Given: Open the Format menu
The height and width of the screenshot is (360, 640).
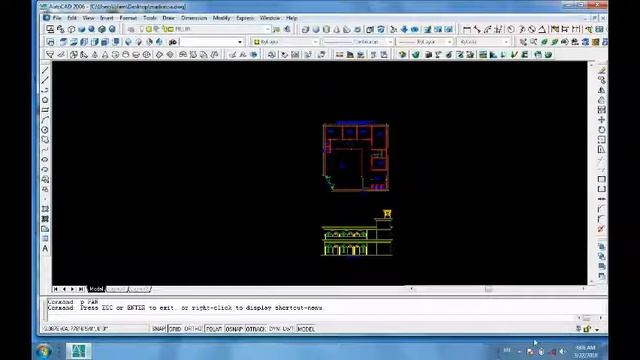Looking at the screenshot, I should pyautogui.click(x=128, y=18).
